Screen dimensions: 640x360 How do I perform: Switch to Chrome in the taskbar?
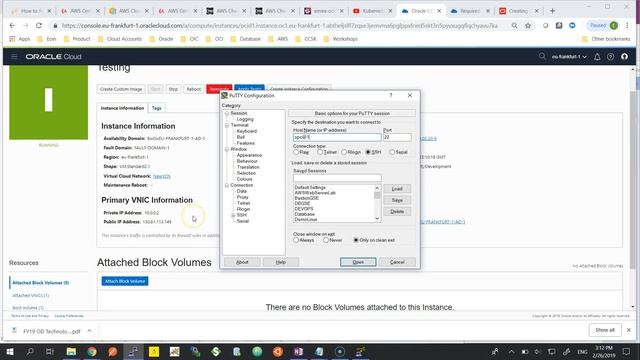[x=92, y=351]
